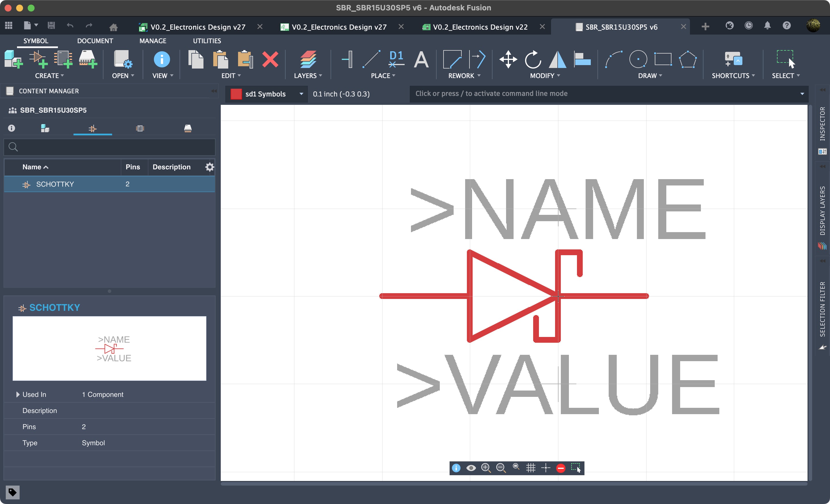Click the Move tool icon
This screenshot has width=830, height=504.
(508, 60)
